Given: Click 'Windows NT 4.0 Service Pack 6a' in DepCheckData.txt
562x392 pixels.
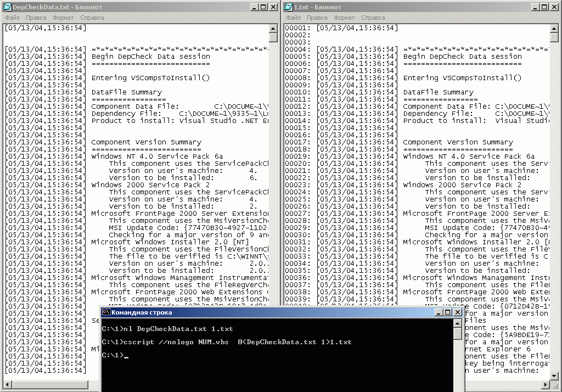Looking at the screenshot, I should [x=157, y=156].
